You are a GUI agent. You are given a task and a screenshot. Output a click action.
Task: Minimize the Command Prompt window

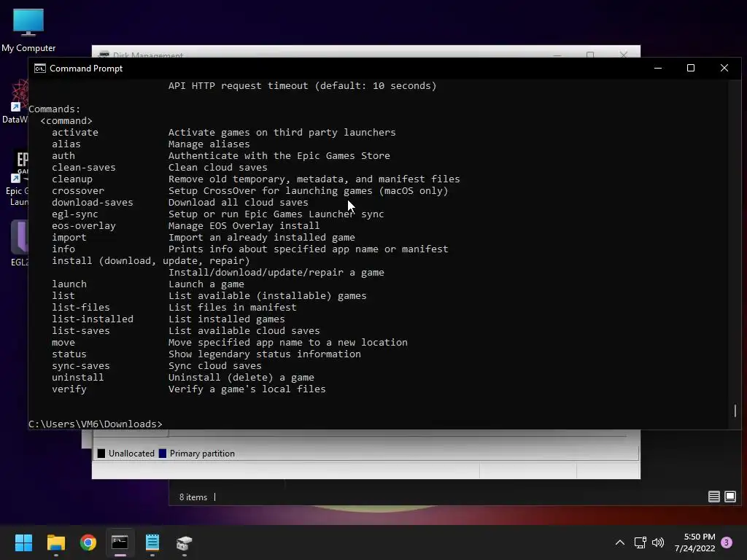(x=658, y=68)
